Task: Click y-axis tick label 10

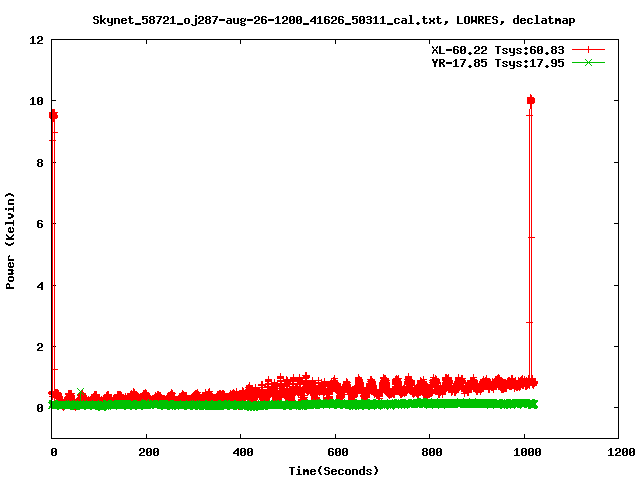Action: click(36, 101)
